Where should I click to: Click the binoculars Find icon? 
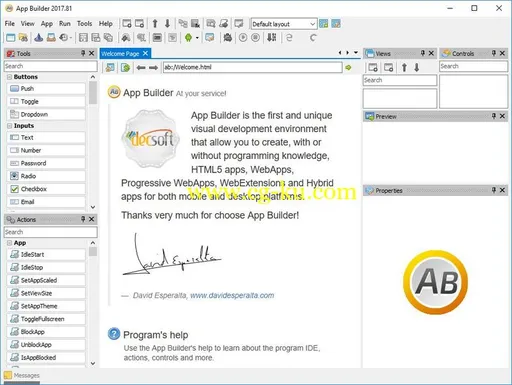click(x=126, y=38)
